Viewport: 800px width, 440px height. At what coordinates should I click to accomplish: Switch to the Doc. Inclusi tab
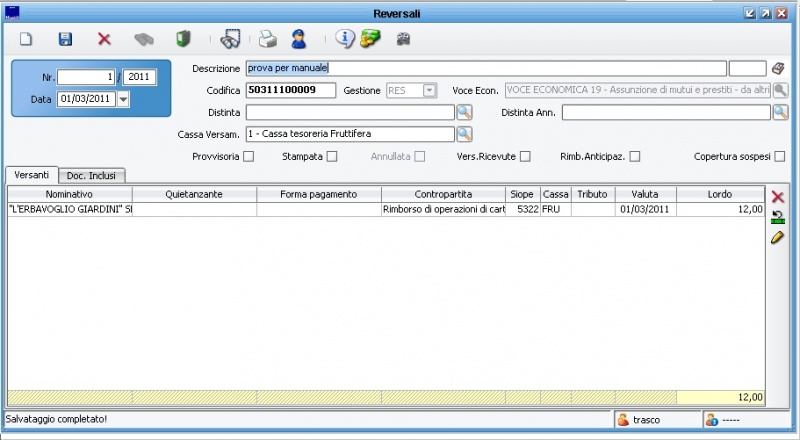click(90, 176)
